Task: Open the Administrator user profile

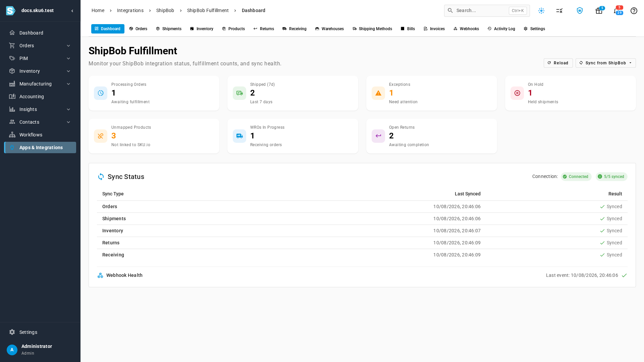Action: coord(40,349)
